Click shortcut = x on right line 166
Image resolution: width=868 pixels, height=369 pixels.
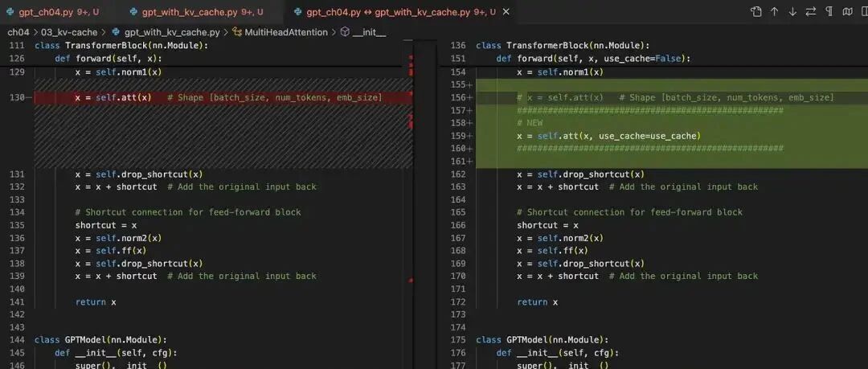tap(547, 225)
